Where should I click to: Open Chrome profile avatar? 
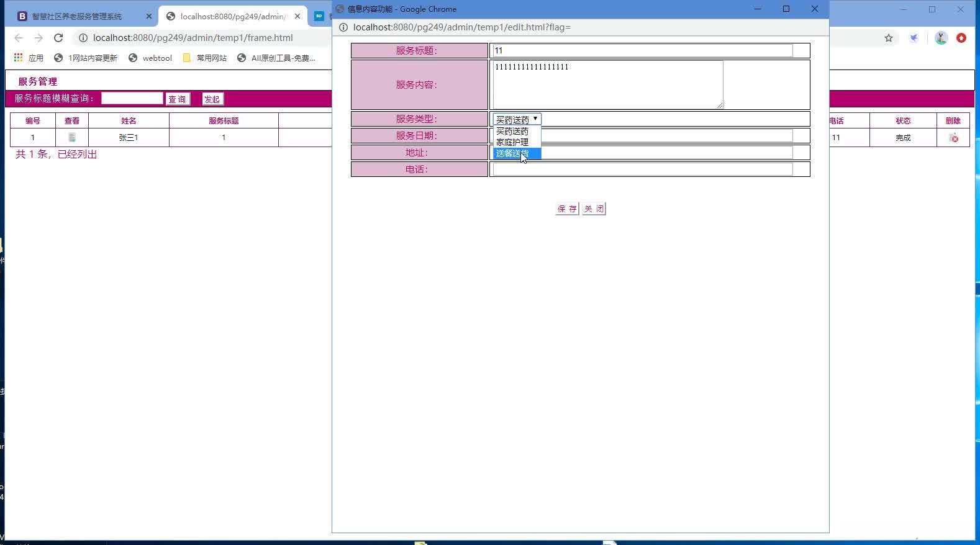click(941, 38)
